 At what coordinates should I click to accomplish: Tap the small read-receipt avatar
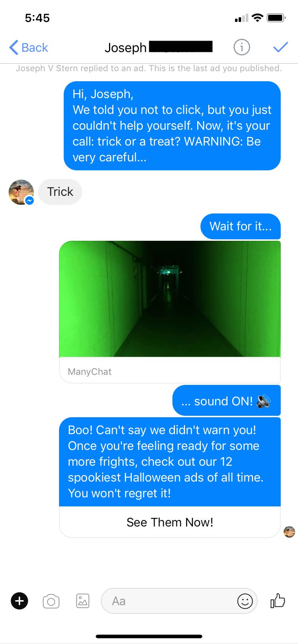289,532
